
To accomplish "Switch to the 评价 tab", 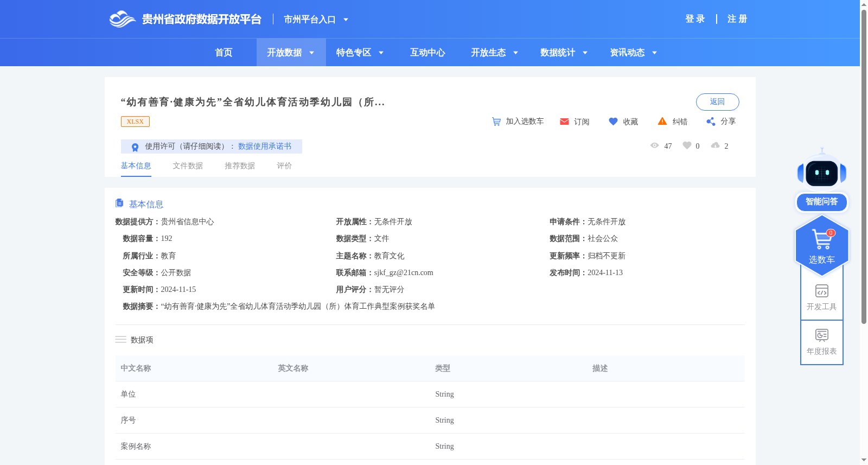I will pyautogui.click(x=284, y=166).
